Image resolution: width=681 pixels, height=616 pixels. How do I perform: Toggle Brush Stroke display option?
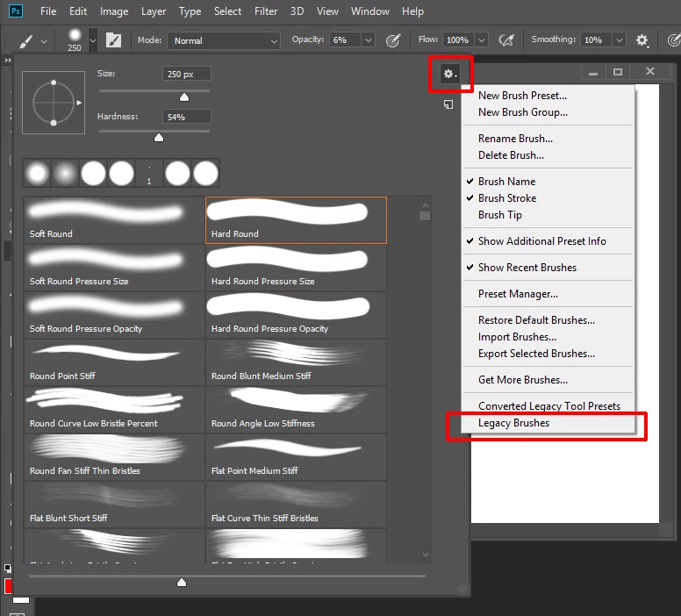point(548,198)
